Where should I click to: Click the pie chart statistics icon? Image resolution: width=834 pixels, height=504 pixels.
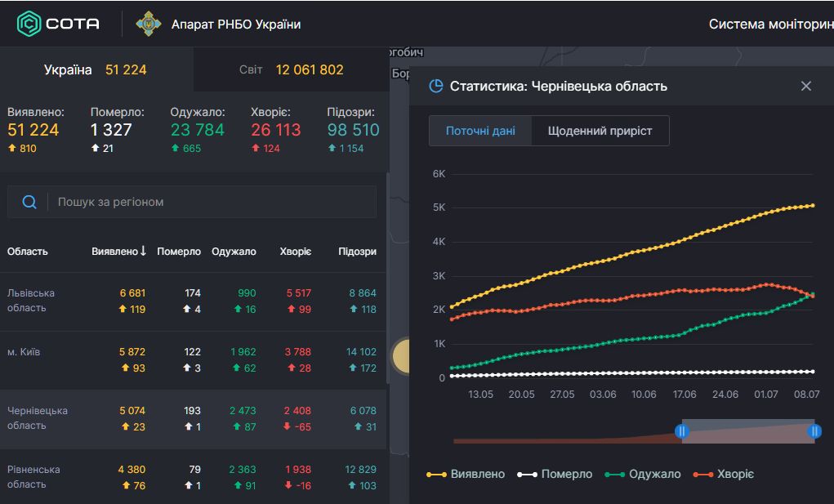coord(436,86)
